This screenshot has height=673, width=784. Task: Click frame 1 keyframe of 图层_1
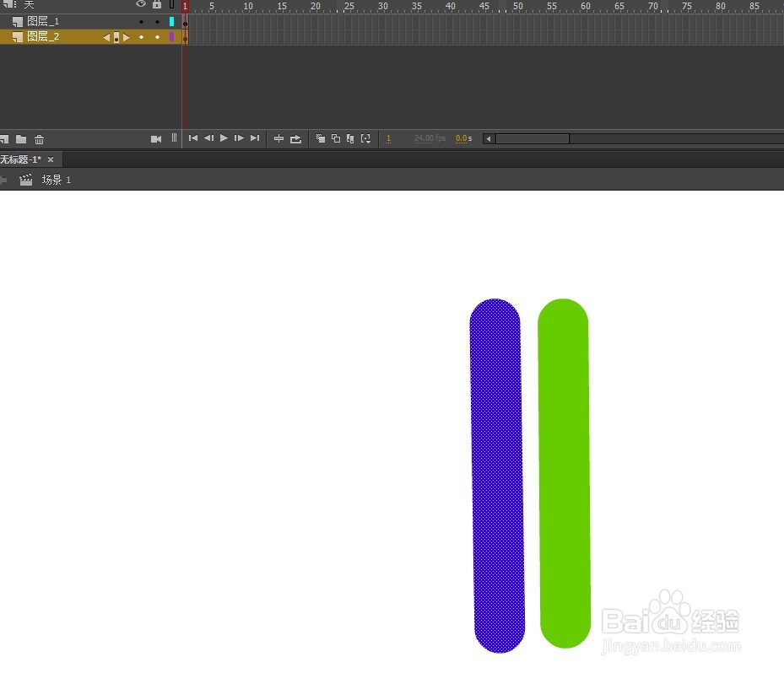click(x=185, y=22)
